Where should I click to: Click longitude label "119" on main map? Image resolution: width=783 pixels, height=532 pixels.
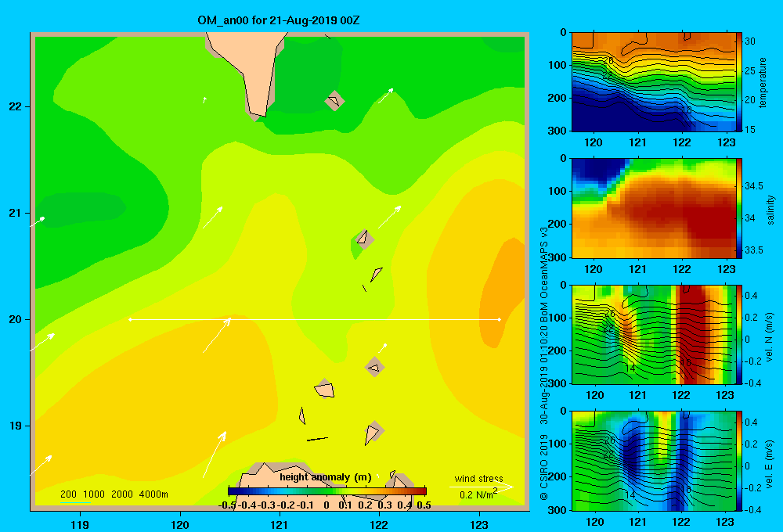click(80, 524)
